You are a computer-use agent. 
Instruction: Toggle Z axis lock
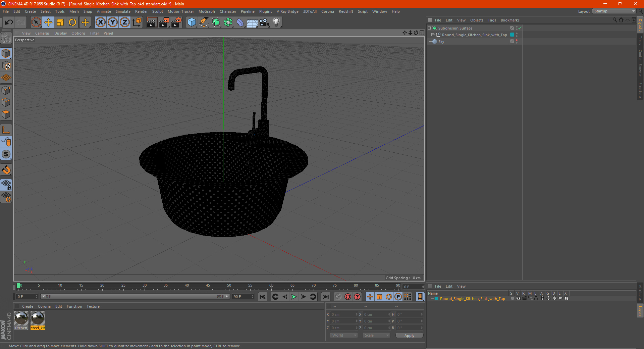125,22
